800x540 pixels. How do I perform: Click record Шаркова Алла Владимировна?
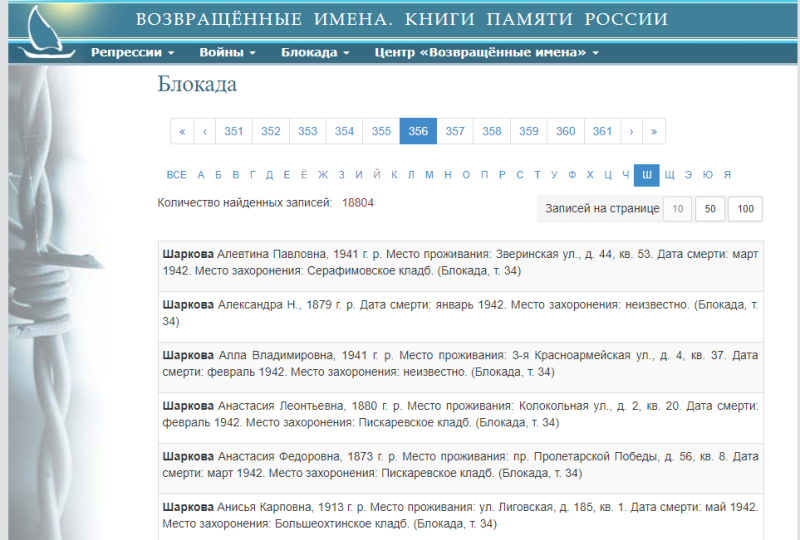(461, 367)
